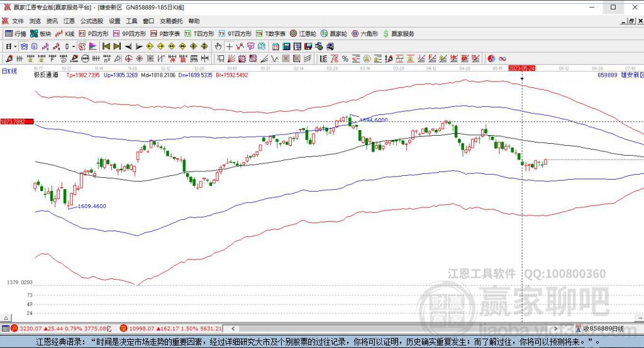Click the save diskette icon
Image resolution: width=644 pixels, height=348 pixels.
tap(308, 46)
